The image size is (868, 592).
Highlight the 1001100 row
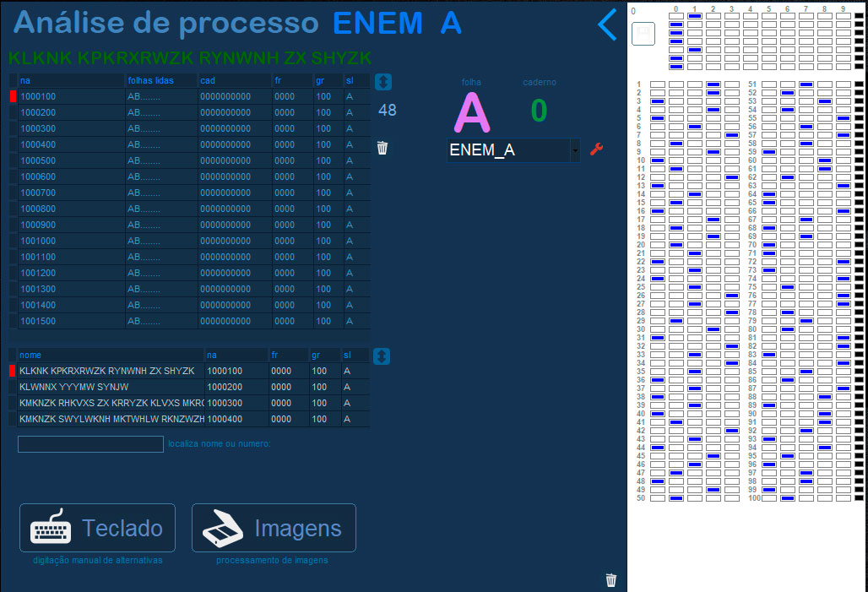190,257
